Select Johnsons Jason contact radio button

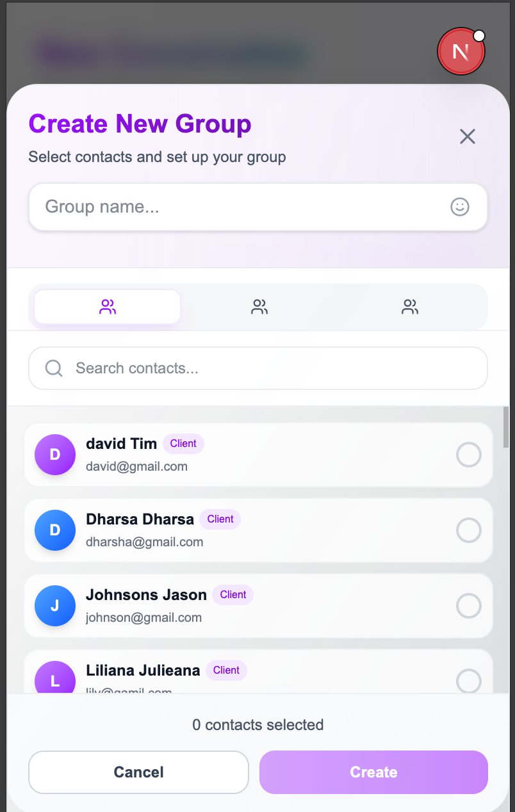click(468, 606)
